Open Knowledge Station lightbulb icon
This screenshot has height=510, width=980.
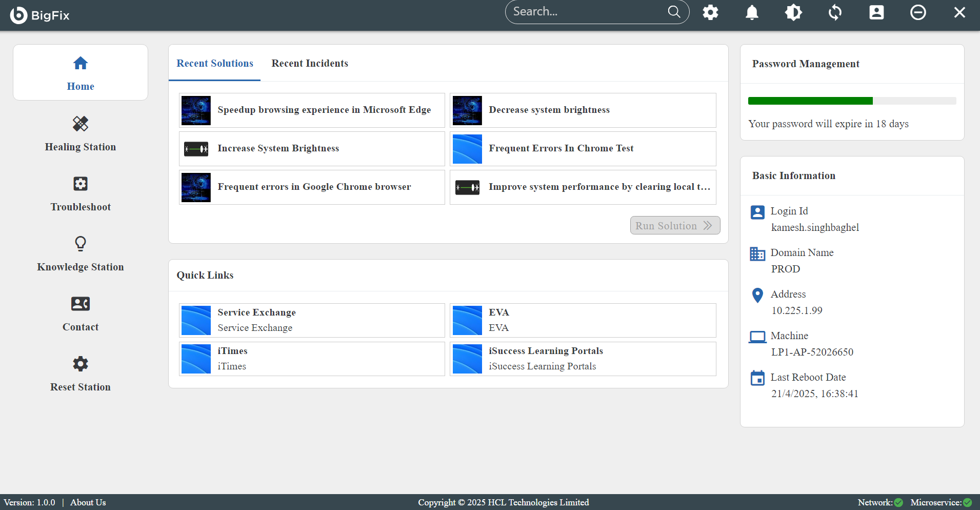[x=81, y=243]
